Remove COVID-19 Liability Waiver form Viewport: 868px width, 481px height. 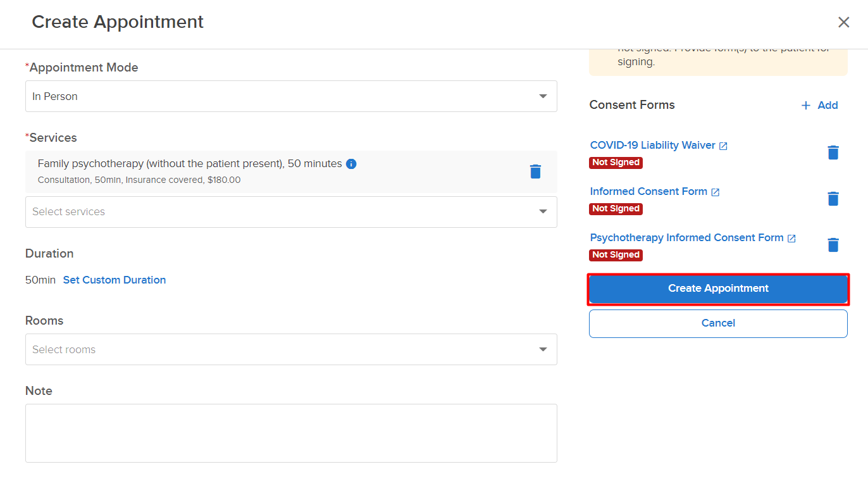click(833, 153)
